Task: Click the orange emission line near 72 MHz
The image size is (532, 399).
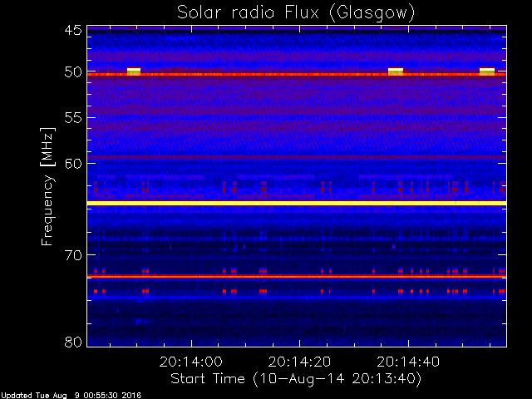Action: tap(297, 277)
